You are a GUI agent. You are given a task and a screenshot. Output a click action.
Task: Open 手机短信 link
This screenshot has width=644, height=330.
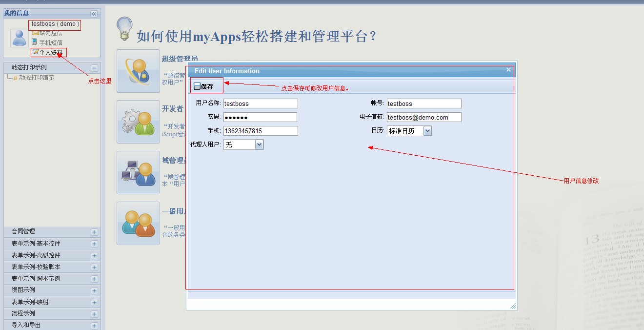tap(51, 42)
